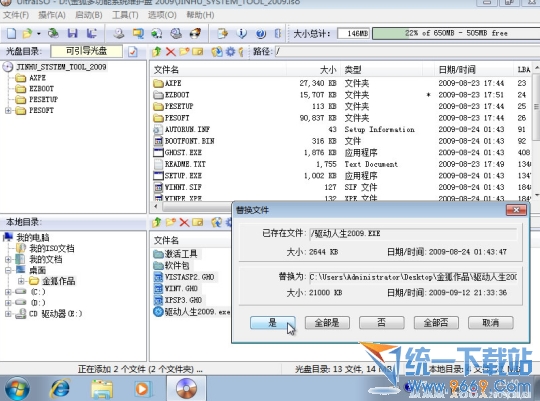Screen dimensions: 540x401
Task: Click the Save floppy disk icon
Action: point(72,33)
